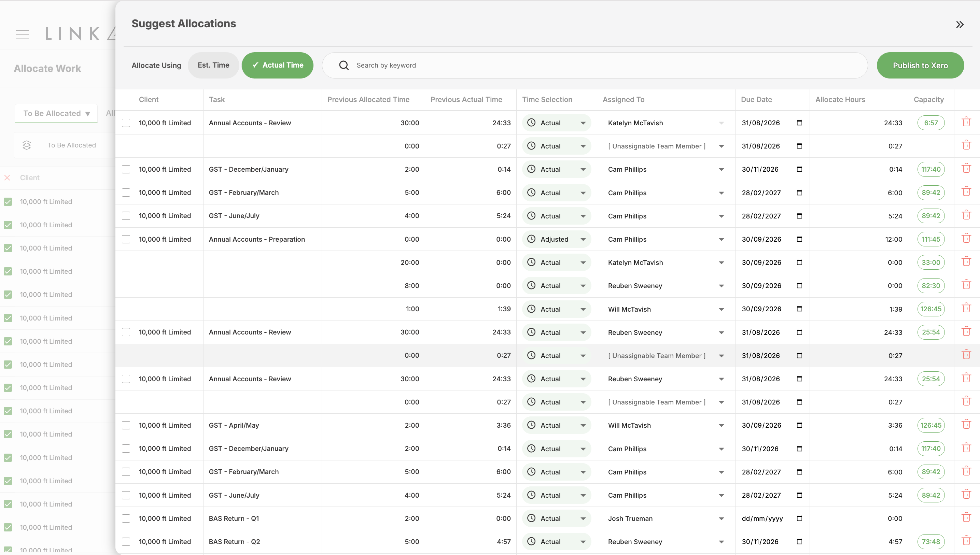The height and width of the screenshot is (555, 980).
Task: Tick checkbox for first GST - December/January row
Action: tap(126, 169)
